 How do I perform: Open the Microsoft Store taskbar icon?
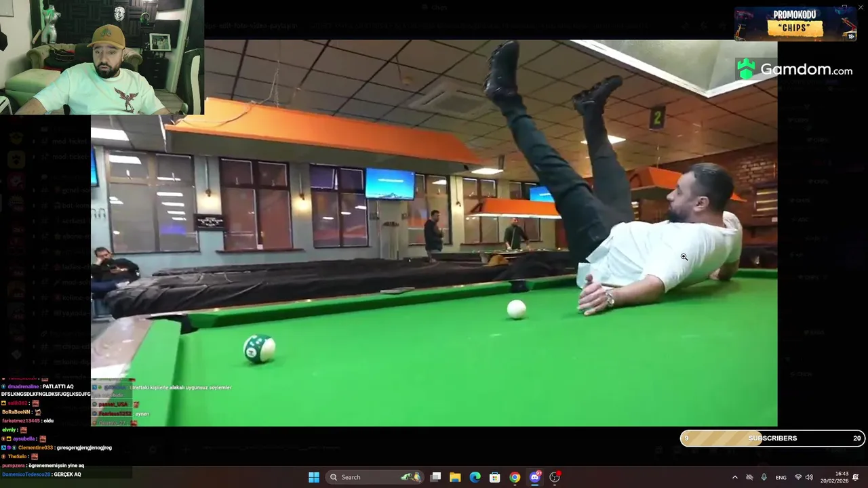(495, 477)
